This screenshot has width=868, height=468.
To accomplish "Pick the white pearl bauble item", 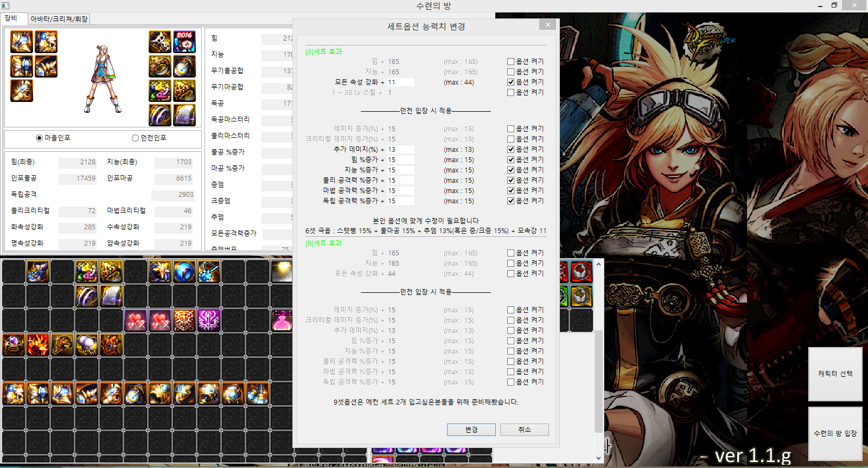I will (x=87, y=345).
